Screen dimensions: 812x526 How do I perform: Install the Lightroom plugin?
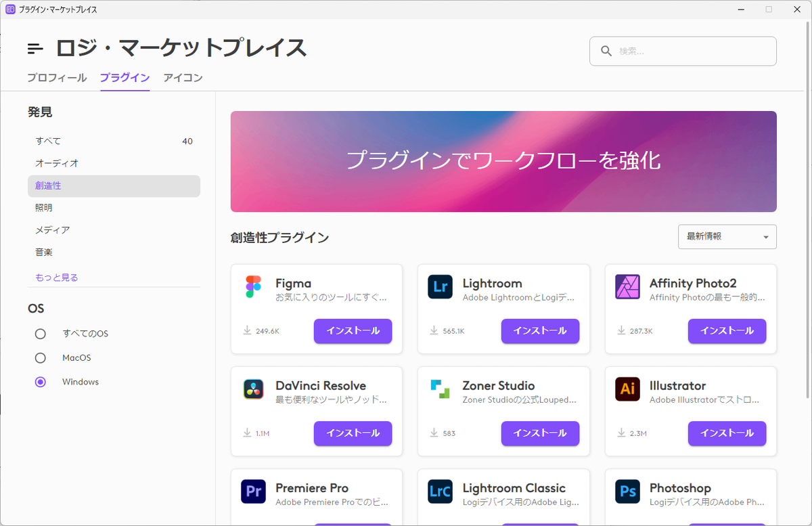click(540, 331)
